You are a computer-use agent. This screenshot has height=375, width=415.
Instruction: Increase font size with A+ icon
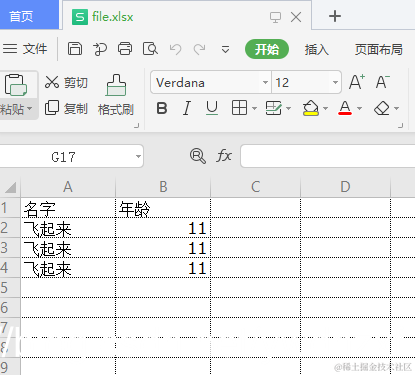tap(357, 82)
